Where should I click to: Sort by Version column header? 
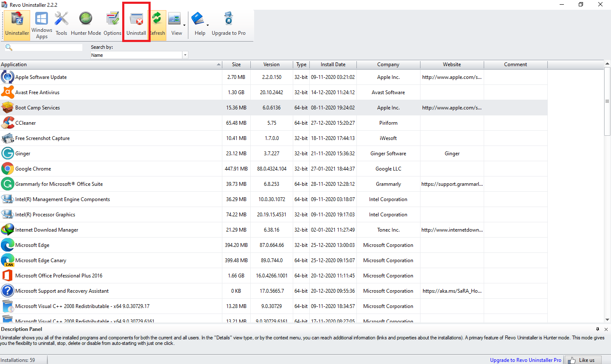[x=272, y=64]
